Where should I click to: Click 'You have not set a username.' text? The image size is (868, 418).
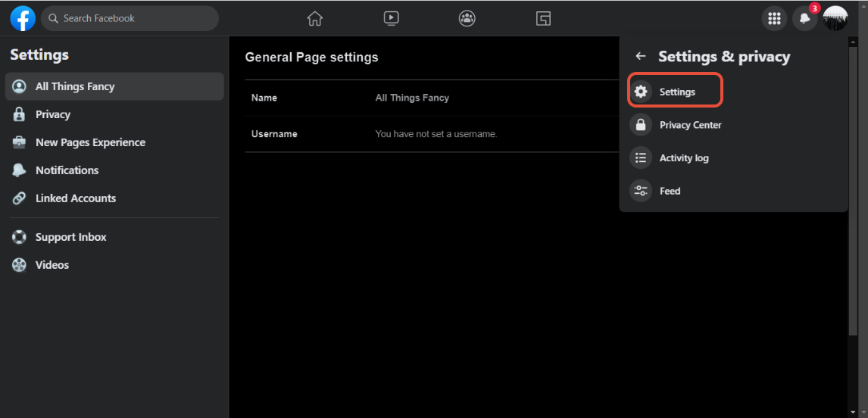pyautogui.click(x=436, y=134)
